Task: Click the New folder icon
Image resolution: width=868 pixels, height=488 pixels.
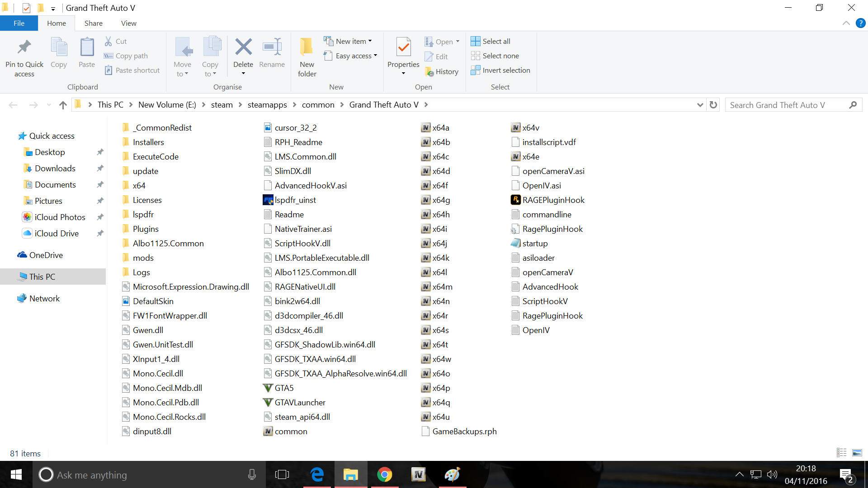Action: pyautogui.click(x=307, y=47)
